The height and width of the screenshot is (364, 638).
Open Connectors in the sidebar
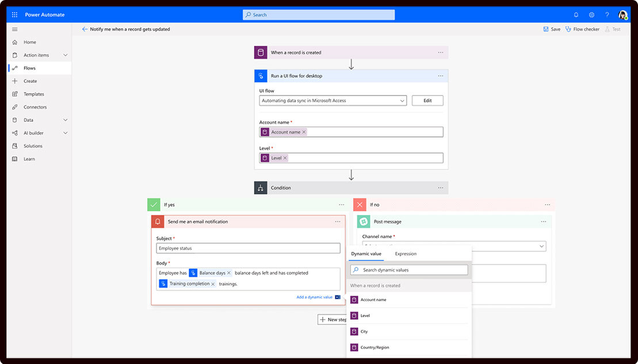coord(39,107)
